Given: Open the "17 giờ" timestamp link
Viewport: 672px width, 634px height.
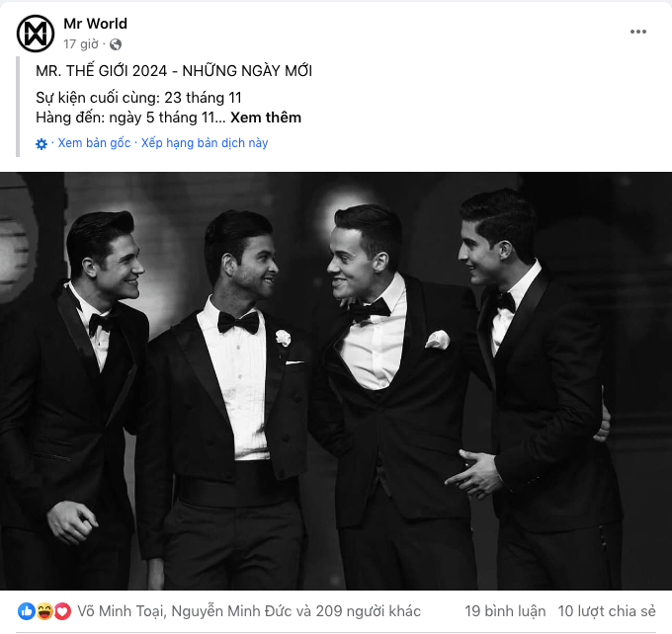Looking at the screenshot, I should pyautogui.click(x=80, y=44).
